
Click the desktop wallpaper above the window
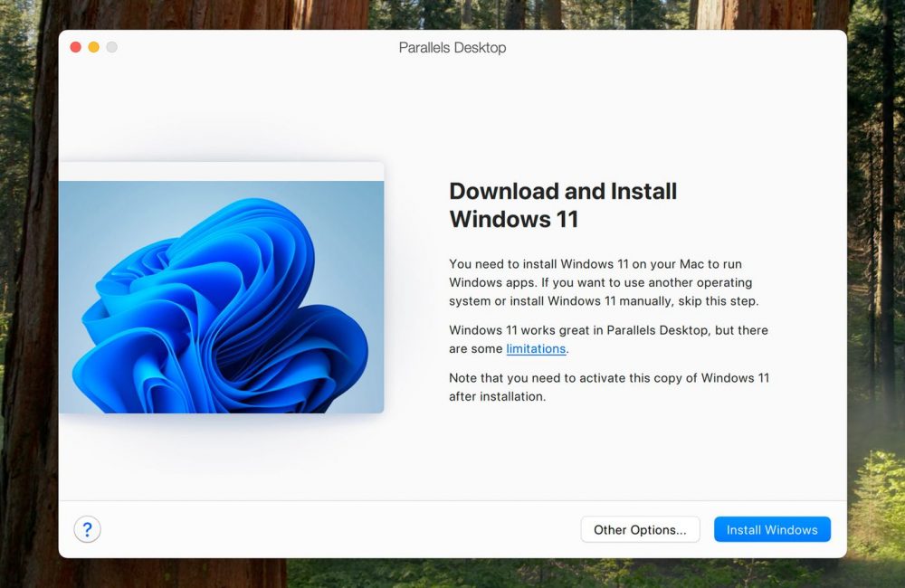pyautogui.click(x=452, y=13)
